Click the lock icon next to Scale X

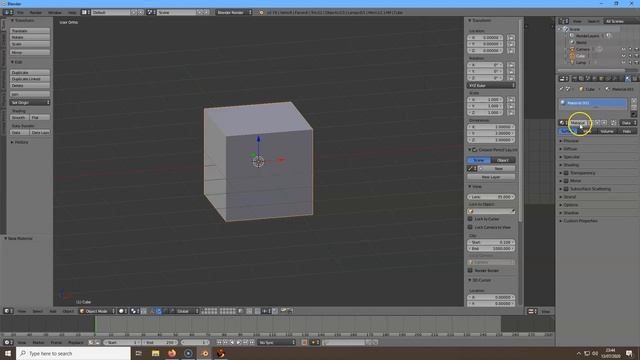pos(511,100)
